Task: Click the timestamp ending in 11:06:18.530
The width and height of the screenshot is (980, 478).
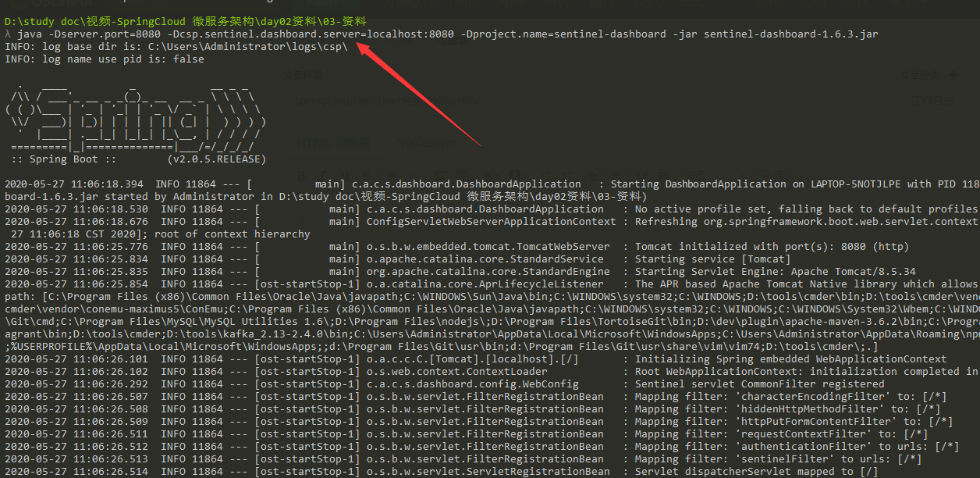Action: point(76,209)
